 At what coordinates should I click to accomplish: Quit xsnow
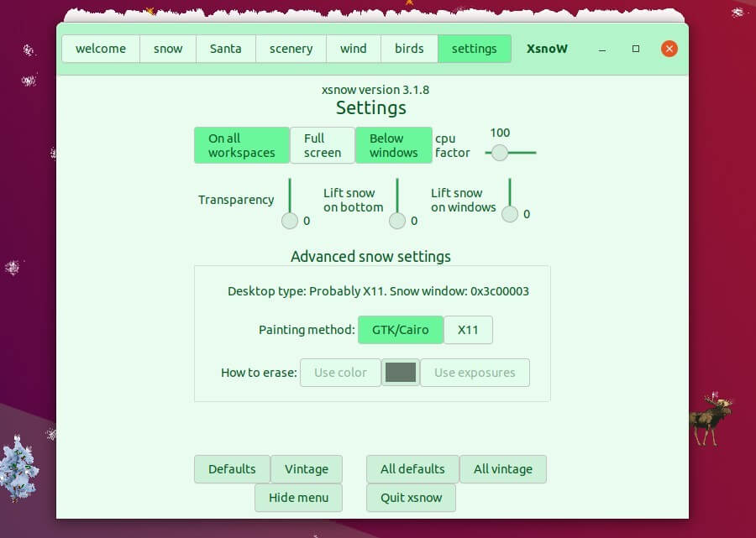pyautogui.click(x=411, y=497)
